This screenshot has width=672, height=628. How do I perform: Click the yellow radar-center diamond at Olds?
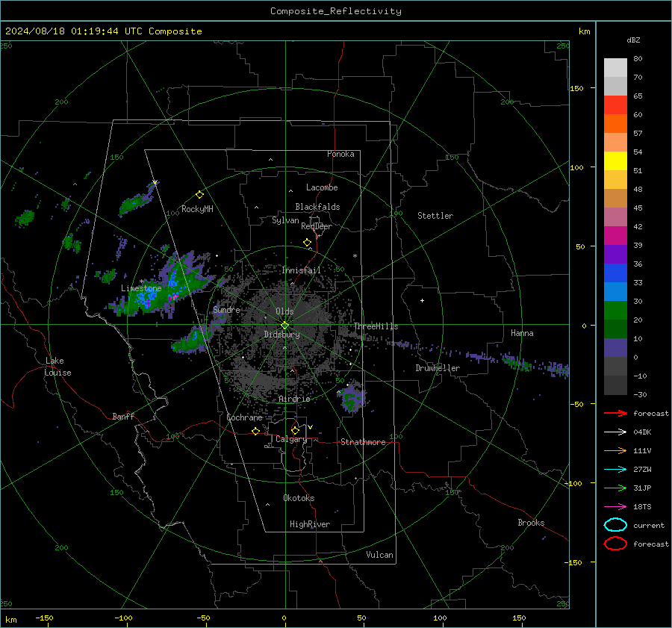pos(284,326)
